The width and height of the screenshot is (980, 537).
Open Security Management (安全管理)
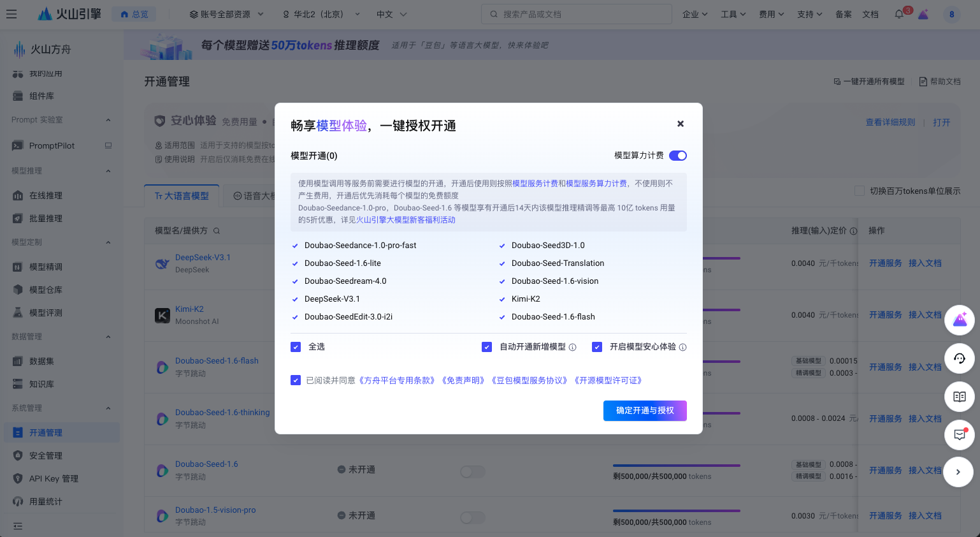pos(46,455)
